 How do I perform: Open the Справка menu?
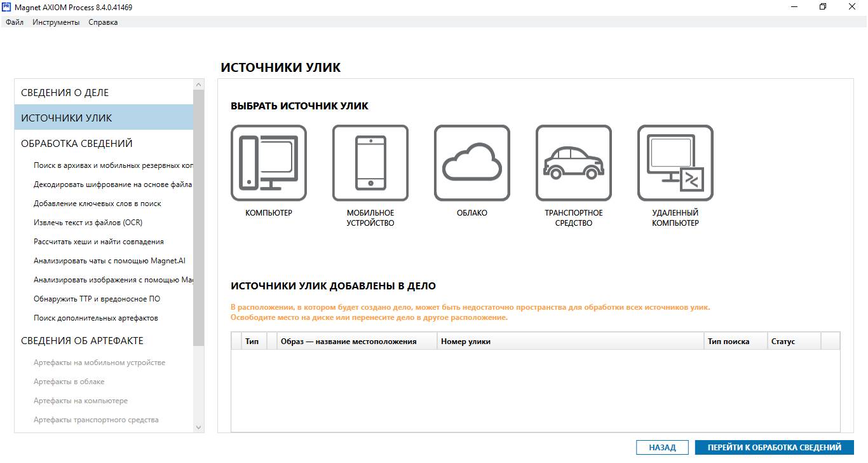tap(103, 22)
